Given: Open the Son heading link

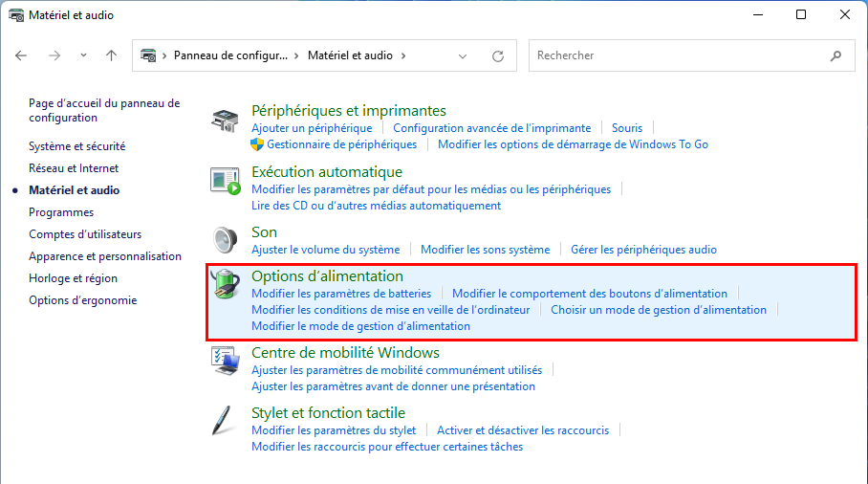Looking at the screenshot, I should click(x=264, y=232).
